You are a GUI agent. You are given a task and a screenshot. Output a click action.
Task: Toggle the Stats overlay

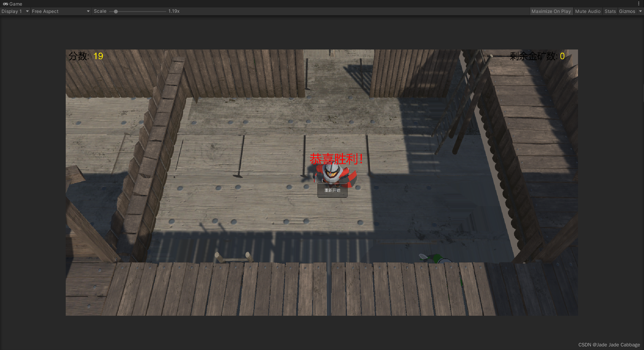point(610,11)
